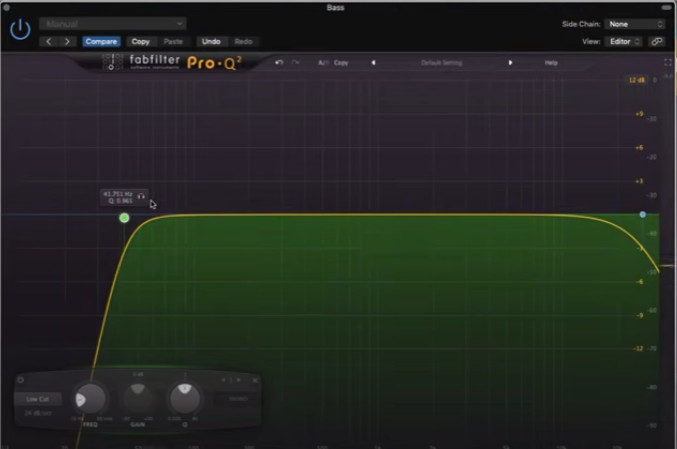Open the Low Cut filter shape dropdown
677x449 pixels.
pos(38,399)
